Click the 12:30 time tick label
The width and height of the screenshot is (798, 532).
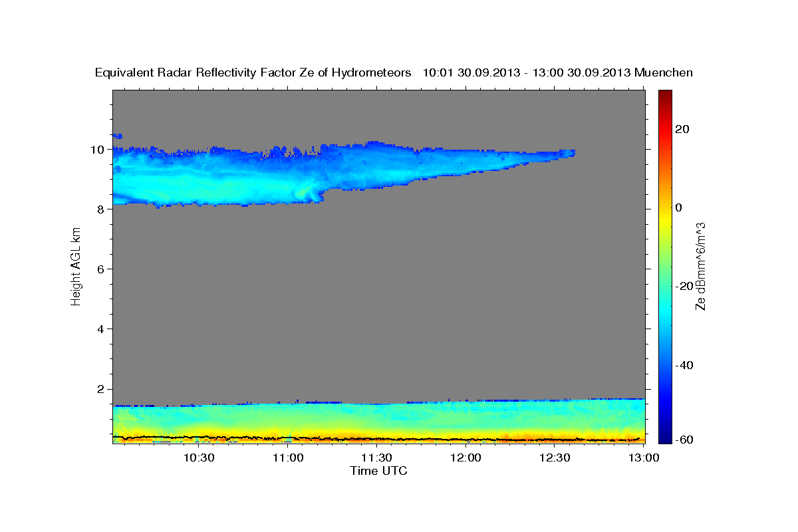(555, 458)
